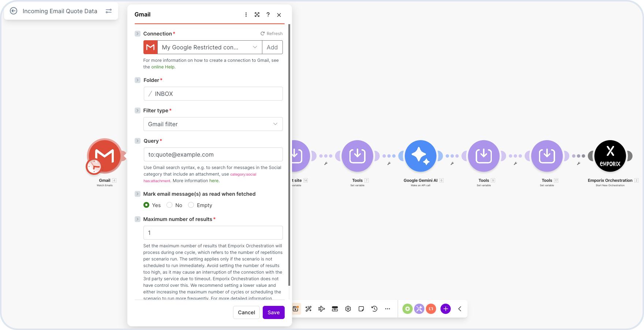Select the Tools 9 Set variable node
Screen dimensions: 644x330
point(484,156)
